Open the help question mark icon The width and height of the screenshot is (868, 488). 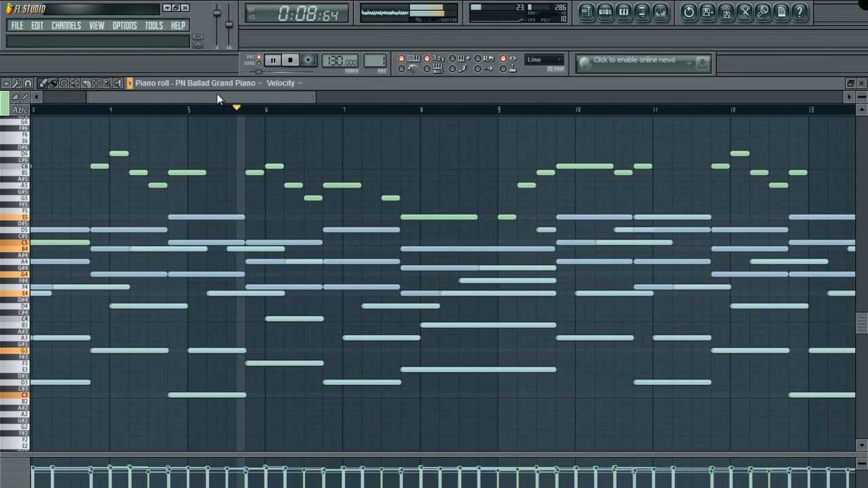pyautogui.click(x=799, y=12)
